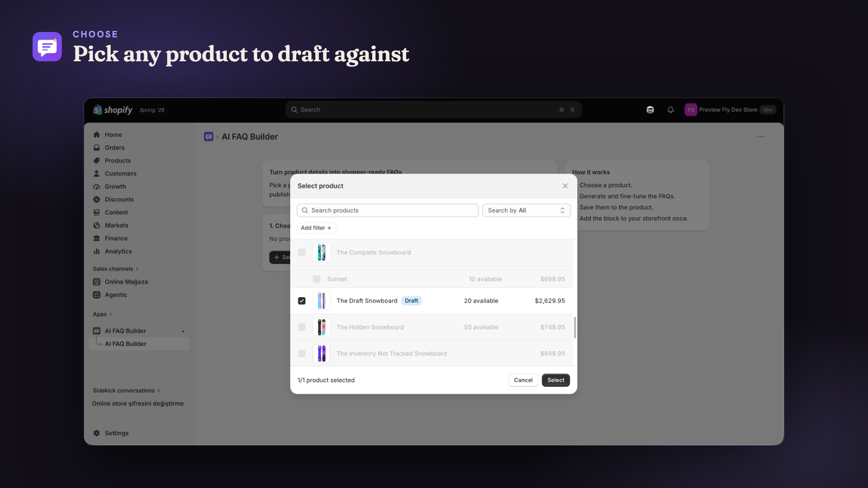Click the Settings gear icon
The height and width of the screenshot is (488, 868).
(97, 433)
